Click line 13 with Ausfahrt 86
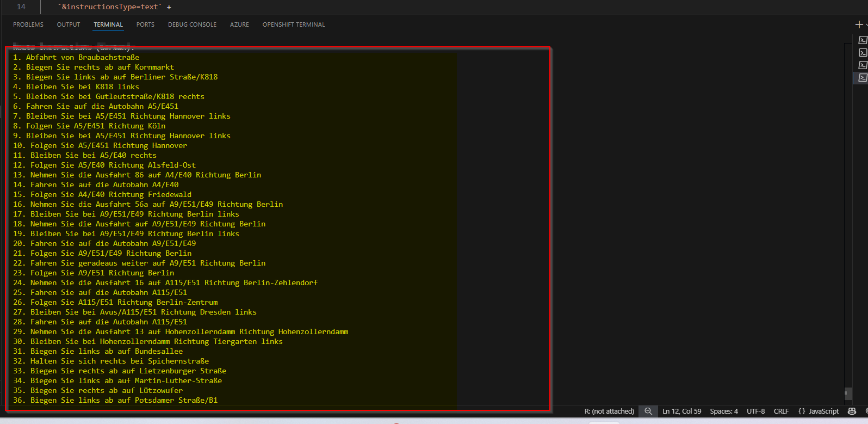Image resolution: width=868 pixels, height=424 pixels. tap(137, 175)
